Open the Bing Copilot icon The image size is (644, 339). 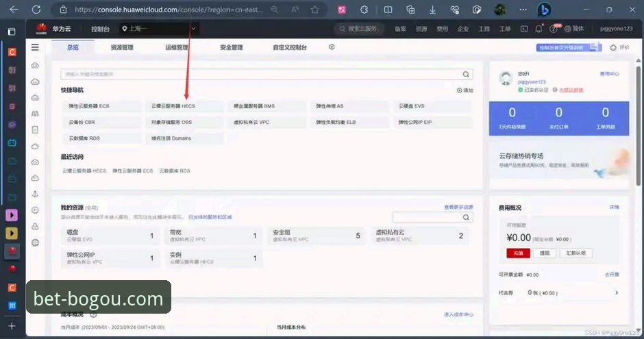544,10
